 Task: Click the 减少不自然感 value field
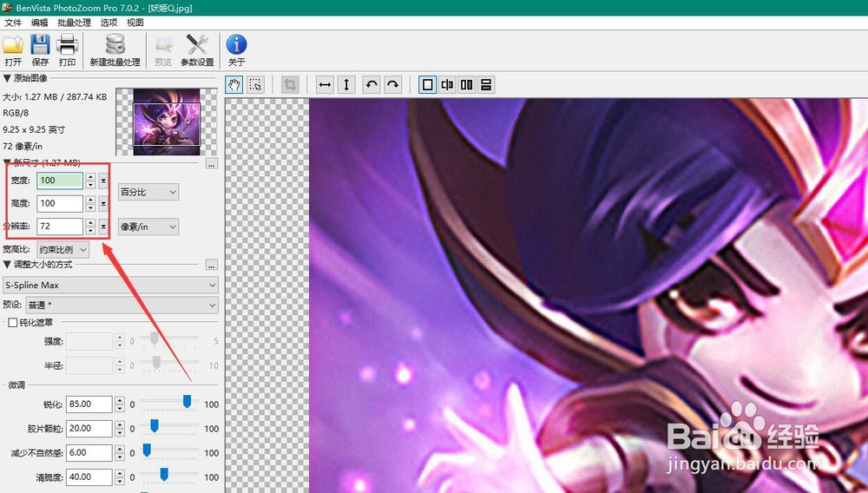point(89,452)
